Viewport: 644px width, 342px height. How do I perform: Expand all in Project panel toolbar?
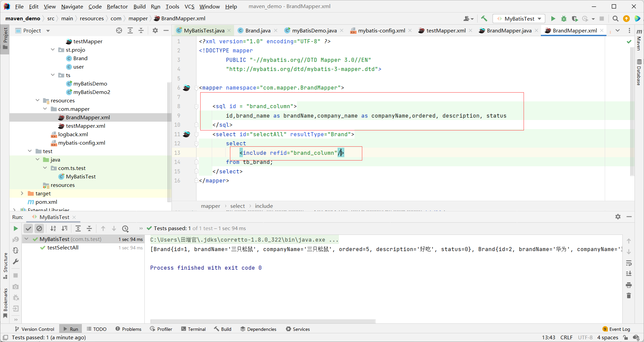coord(130,30)
